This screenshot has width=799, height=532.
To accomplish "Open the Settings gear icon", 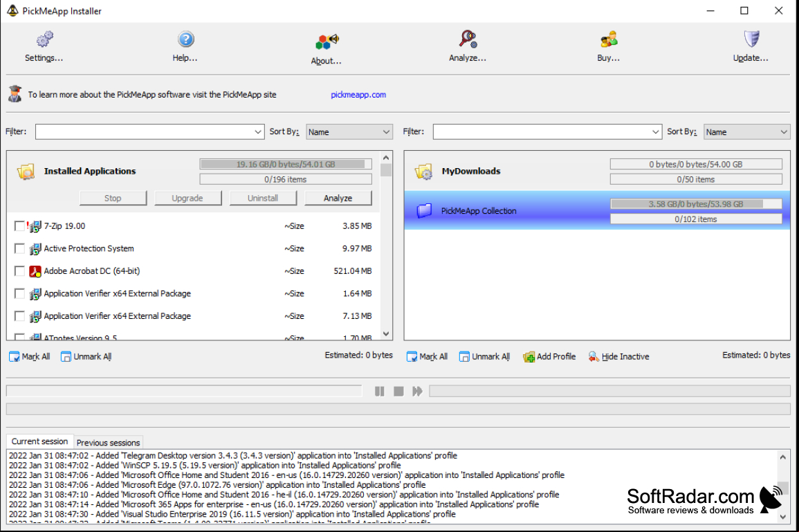I will pyautogui.click(x=44, y=39).
